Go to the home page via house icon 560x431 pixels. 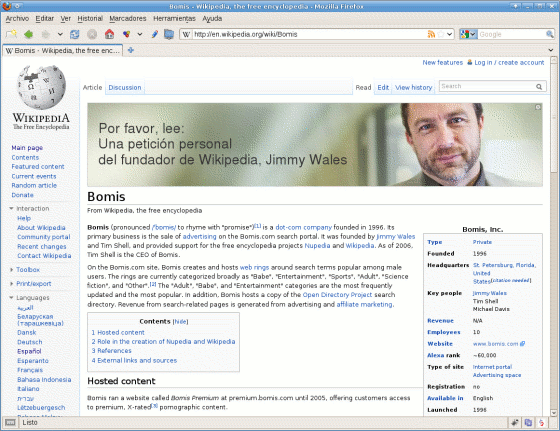coord(109,34)
